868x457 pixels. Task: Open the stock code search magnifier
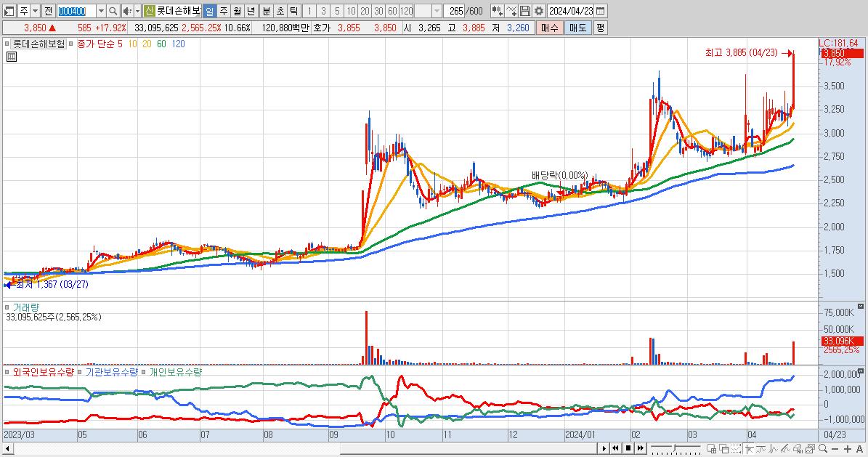click(x=113, y=10)
